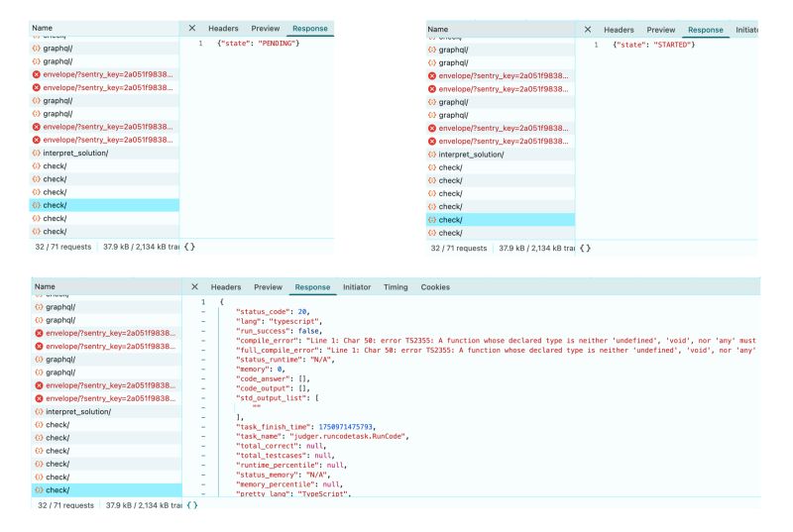Click the "task_name": "judger.runcodetask.RunCode" line

tap(322, 437)
